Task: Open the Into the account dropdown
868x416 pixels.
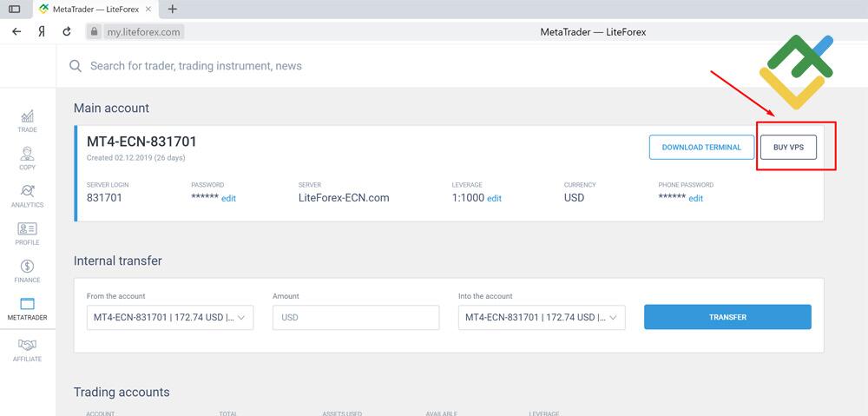Action: coord(542,317)
